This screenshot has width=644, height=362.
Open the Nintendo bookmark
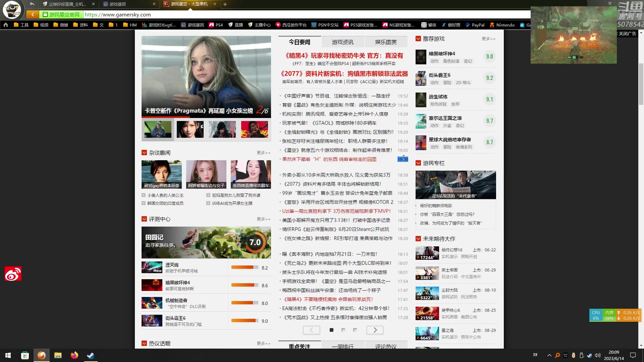click(502, 25)
